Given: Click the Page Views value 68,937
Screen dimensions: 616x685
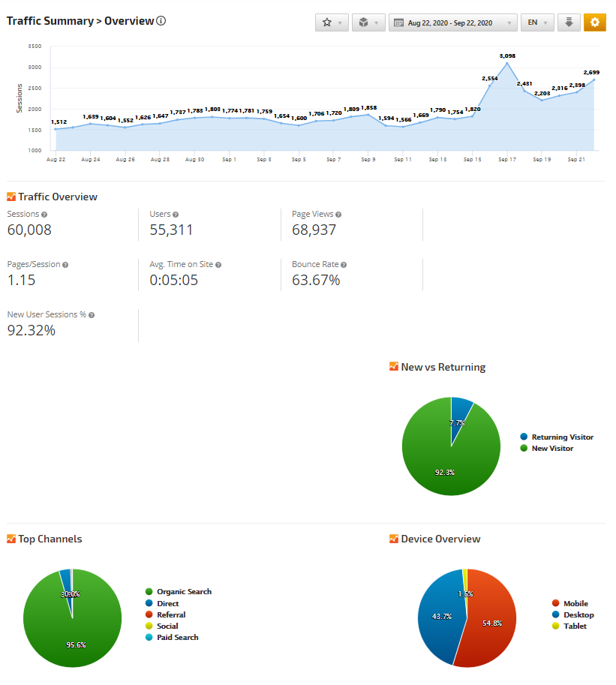Looking at the screenshot, I should pos(314,230).
